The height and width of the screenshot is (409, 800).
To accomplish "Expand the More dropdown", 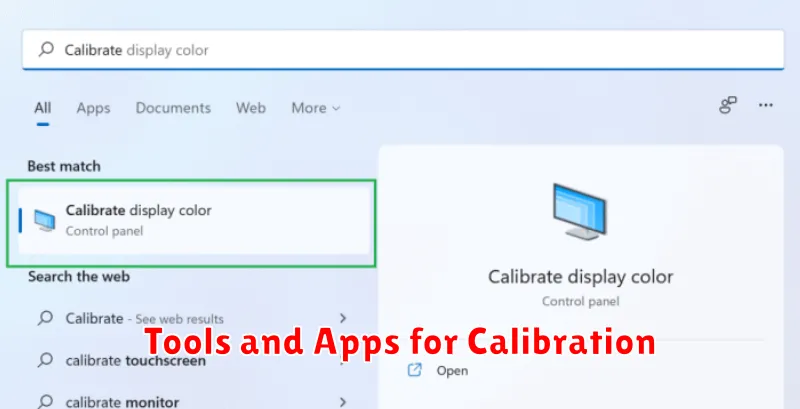I will click(x=315, y=108).
